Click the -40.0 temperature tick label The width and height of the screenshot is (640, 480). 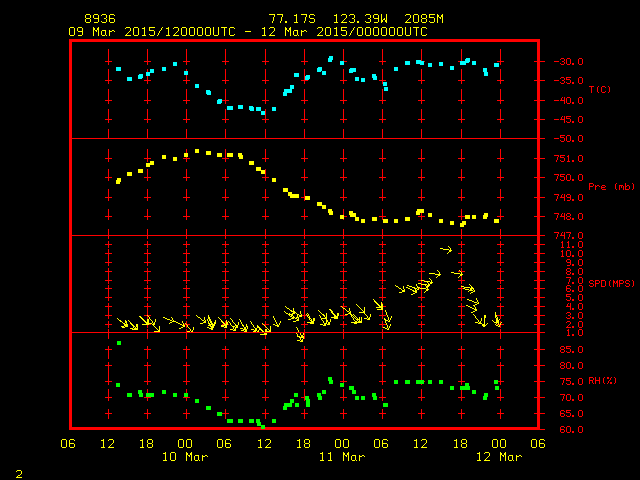568,100
